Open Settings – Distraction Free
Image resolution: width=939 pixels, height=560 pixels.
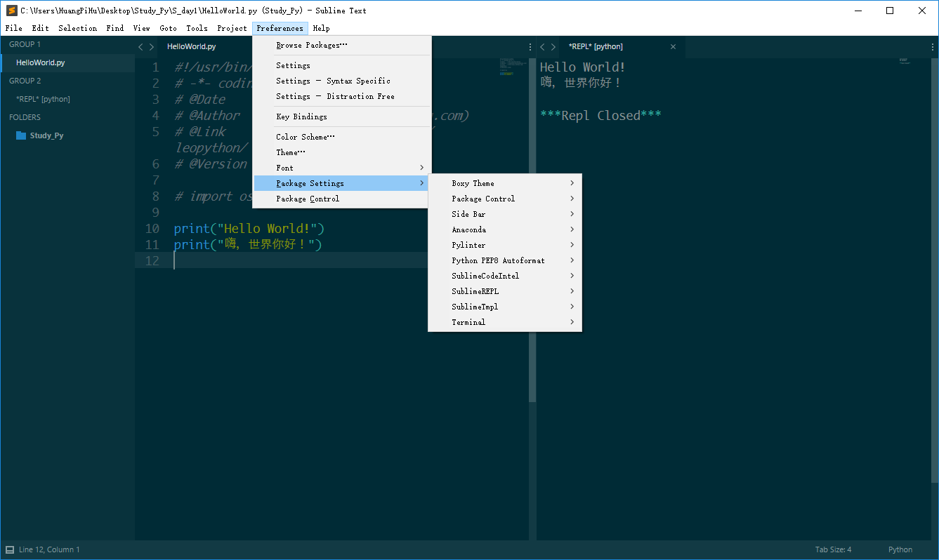(342, 96)
